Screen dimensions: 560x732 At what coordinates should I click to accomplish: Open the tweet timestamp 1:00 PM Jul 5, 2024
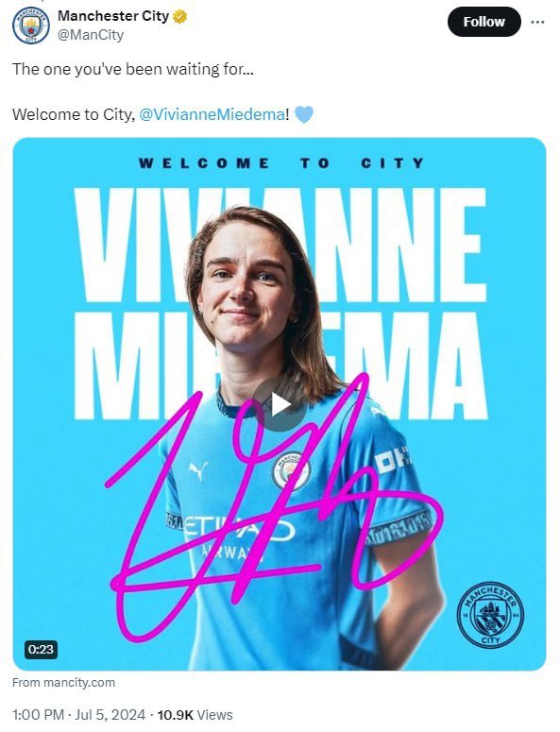coord(78,715)
